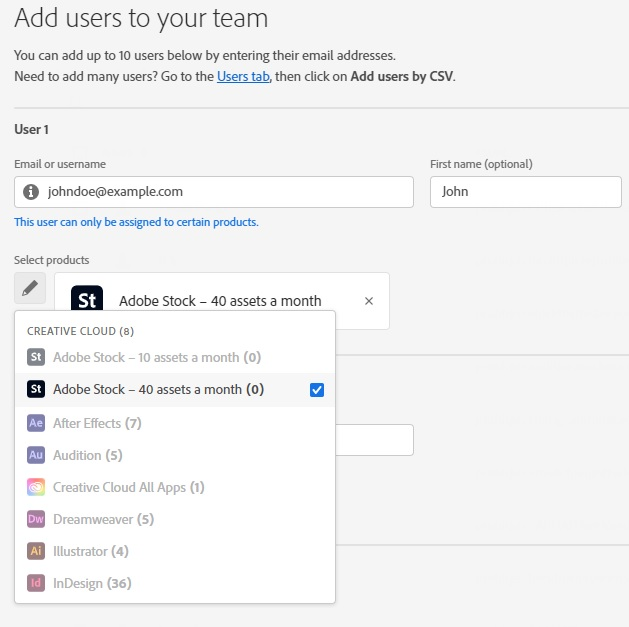Remove Adobe Stock 40 assets product chip
Image resolution: width=629 pixels, height=627 pixels.
tap(369, 301)
